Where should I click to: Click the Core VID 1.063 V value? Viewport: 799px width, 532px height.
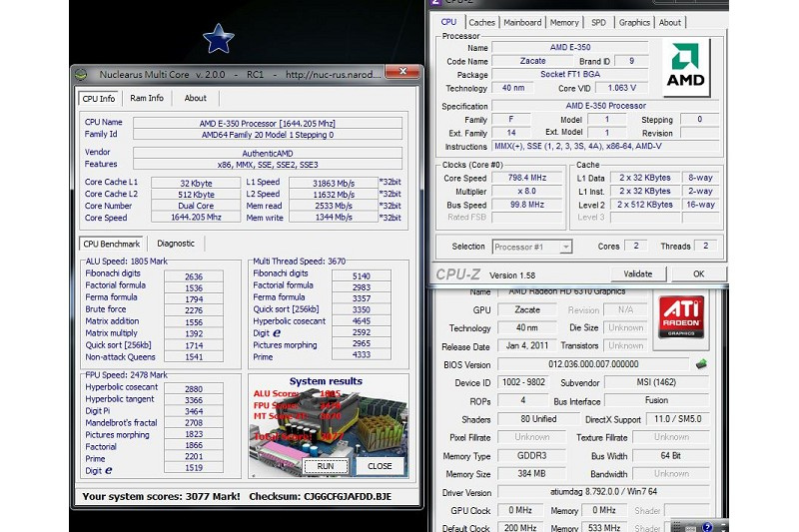coord(621,88)
